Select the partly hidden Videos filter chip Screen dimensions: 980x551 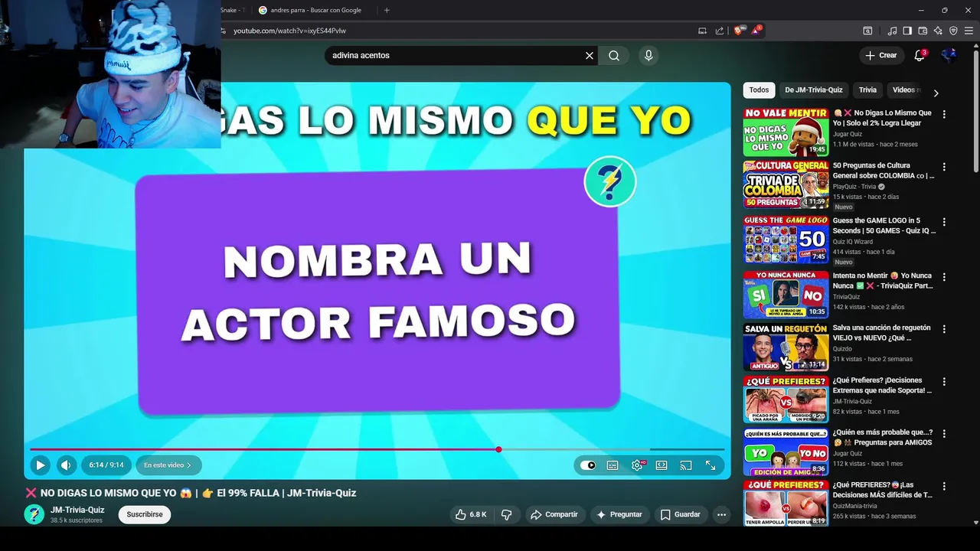[x=906, y=90]
